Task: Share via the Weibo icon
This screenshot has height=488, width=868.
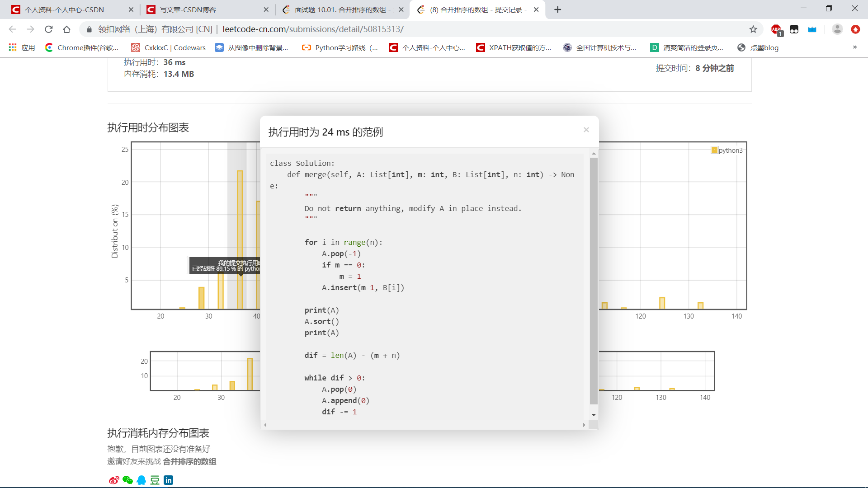Action: (114, 480)
